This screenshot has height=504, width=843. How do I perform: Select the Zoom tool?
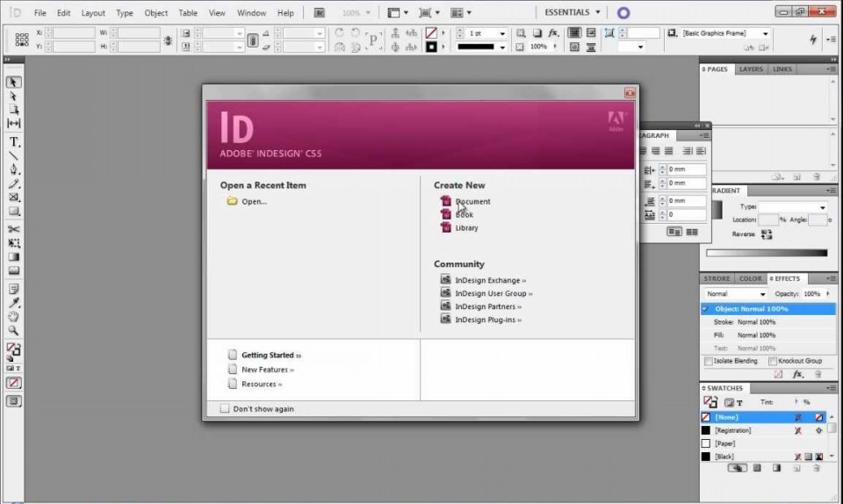pos(13,330)
